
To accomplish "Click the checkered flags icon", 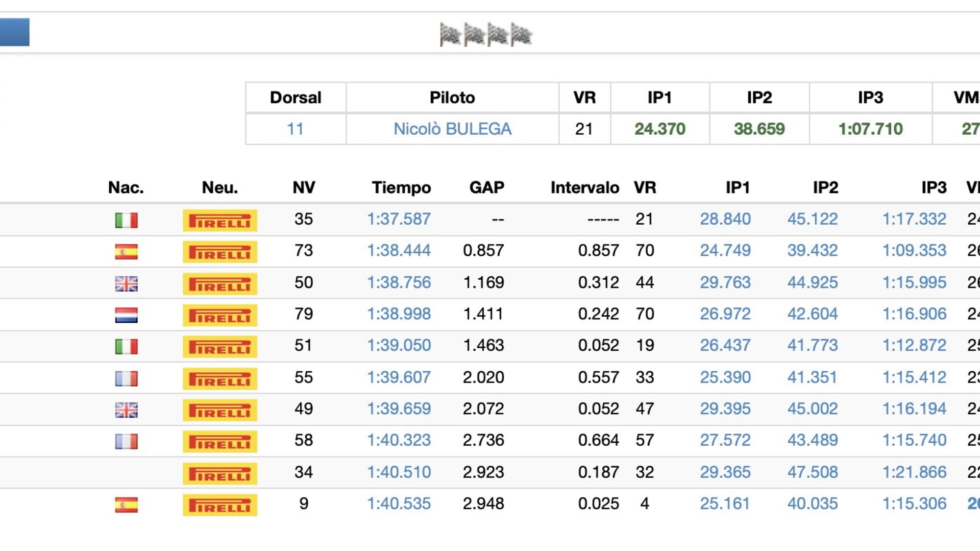I will click(x=486, y=34).
